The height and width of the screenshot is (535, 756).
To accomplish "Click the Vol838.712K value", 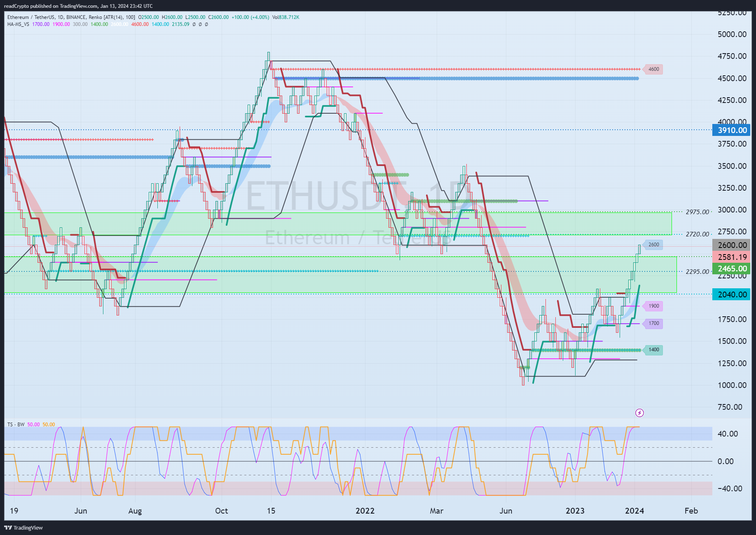I will (286, 17).
